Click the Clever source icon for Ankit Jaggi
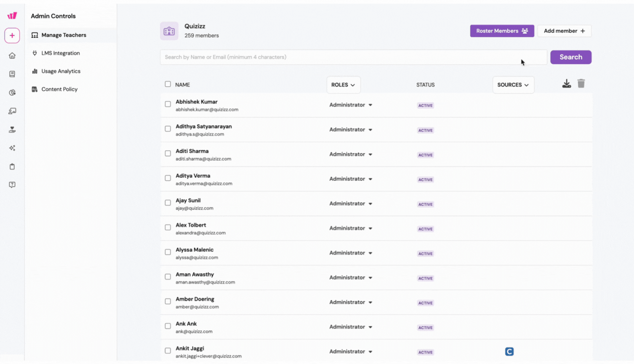The height and width of the screenshot is (364, 634). point(509,352)
